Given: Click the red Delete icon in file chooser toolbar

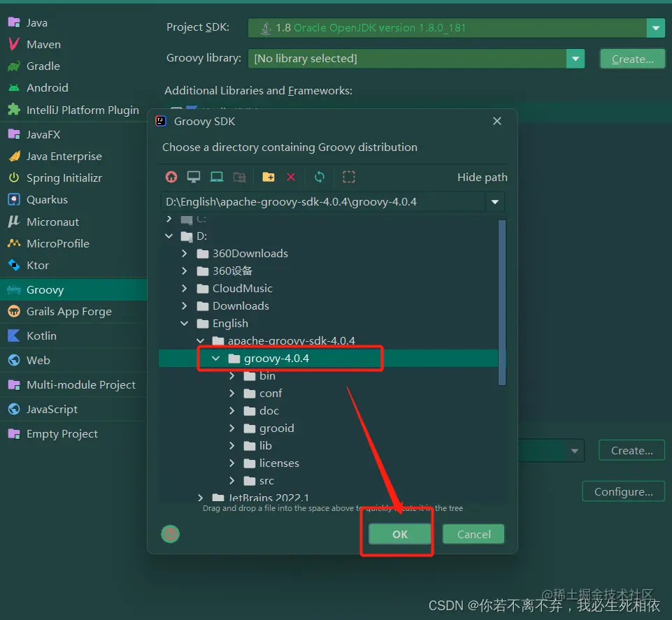Looking at the screenshot, I should [291, 177].
